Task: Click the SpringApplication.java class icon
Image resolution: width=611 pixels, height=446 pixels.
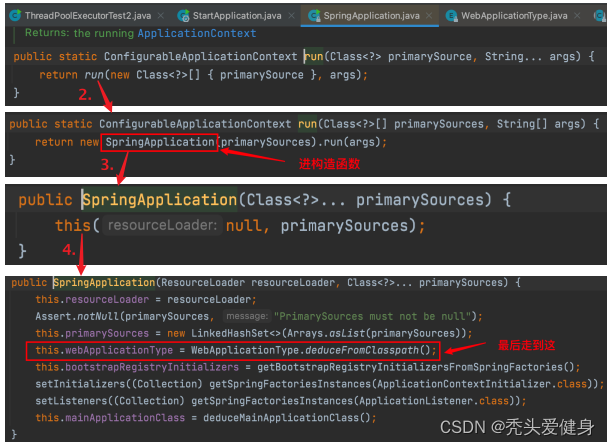Action: pyautogui.click(x=314, y=16)
